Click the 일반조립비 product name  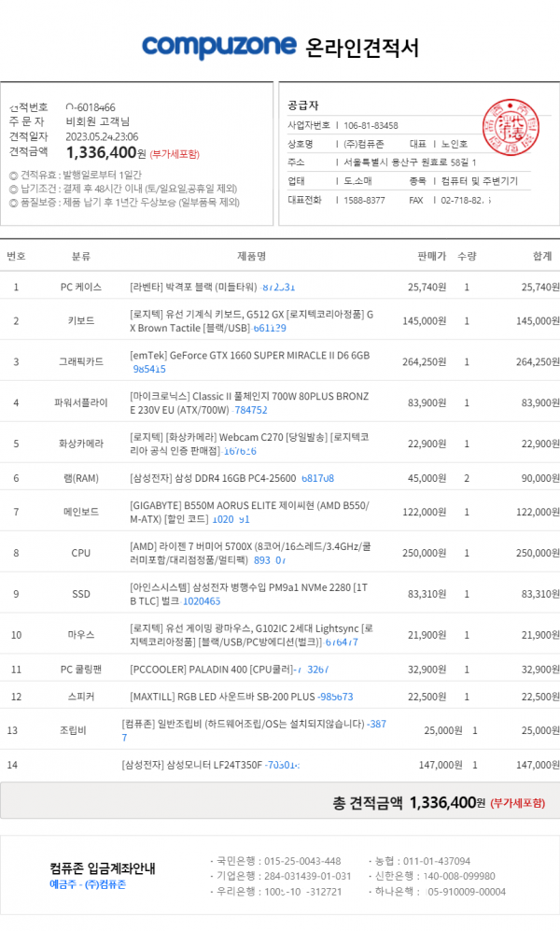click(244, 724)
